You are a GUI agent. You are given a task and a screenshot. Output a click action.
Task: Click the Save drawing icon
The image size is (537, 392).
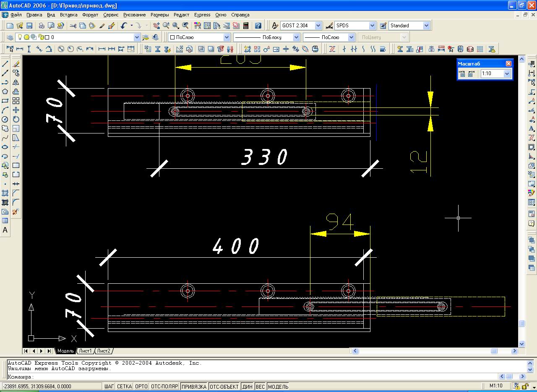(29, 26)
